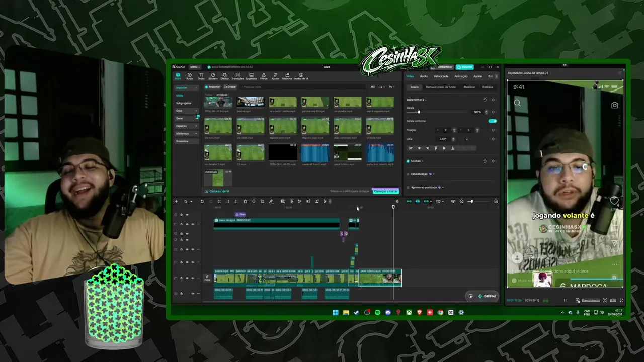644x362 pixels.
Task: Open the Avatar de IA panel
Action: coord(301,76)
